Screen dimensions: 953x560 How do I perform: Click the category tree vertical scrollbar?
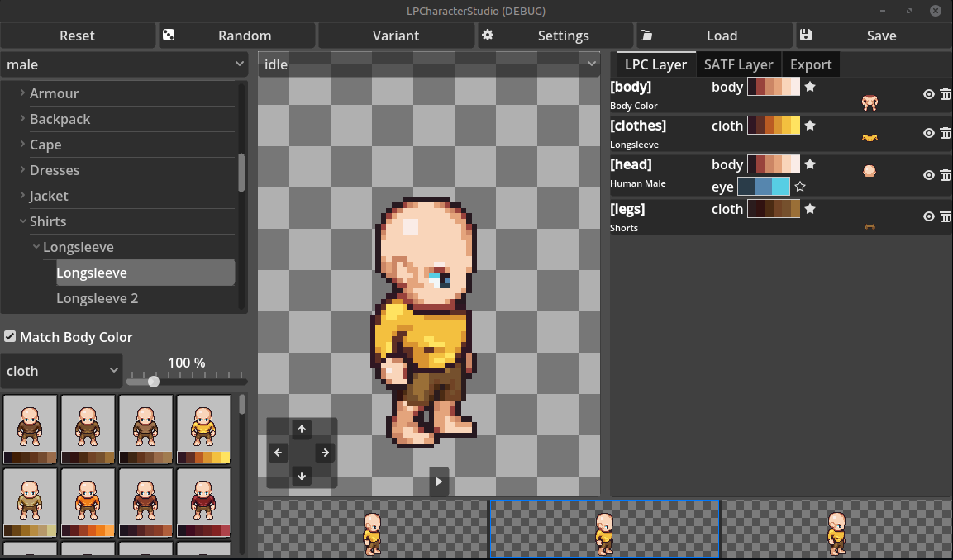click(241, 173)
